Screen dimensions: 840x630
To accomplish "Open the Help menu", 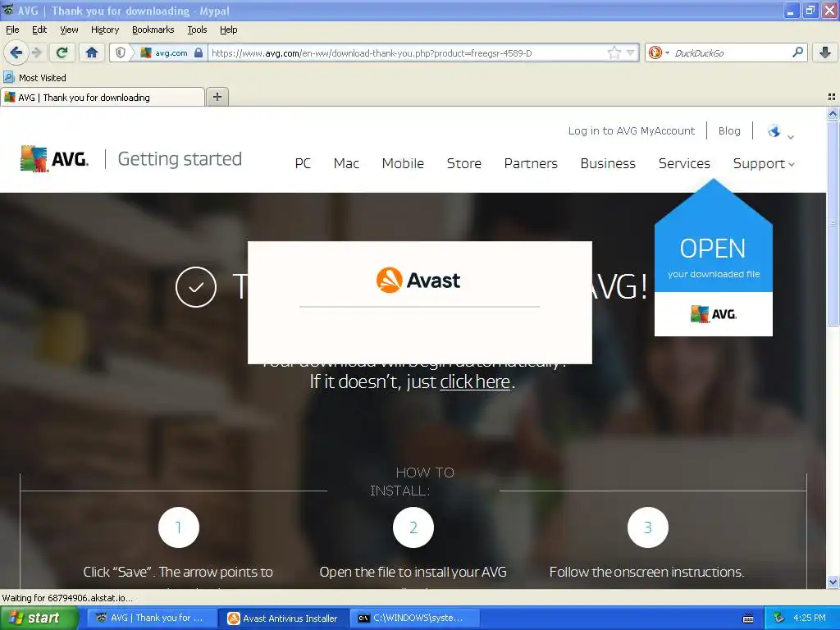I will [x=229, y=30].
